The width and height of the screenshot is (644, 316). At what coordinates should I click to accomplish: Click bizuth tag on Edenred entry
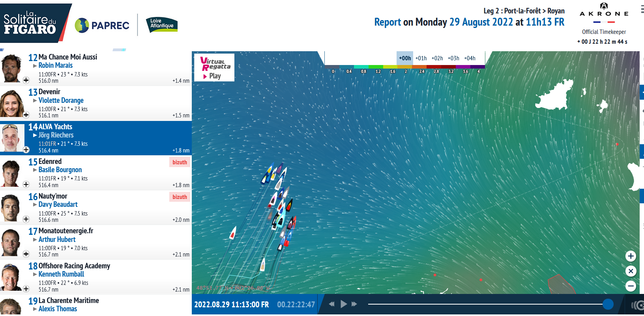[180, 162]
